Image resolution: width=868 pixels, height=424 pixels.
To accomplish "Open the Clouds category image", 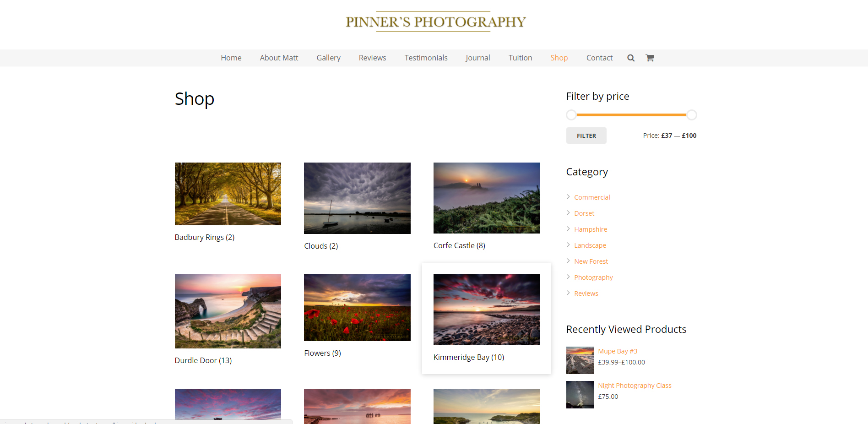I will pos(357,198).
